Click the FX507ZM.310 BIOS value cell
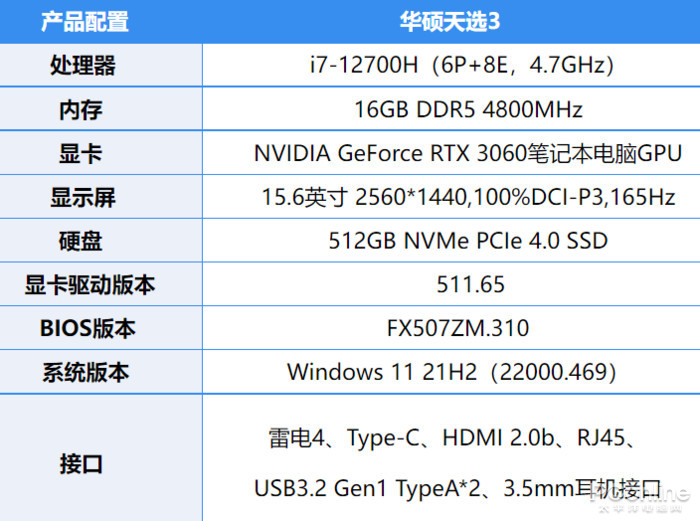Image resolution: width=700 pixels, height=521 pixels. pyautogui.click(x=458, y=328)
